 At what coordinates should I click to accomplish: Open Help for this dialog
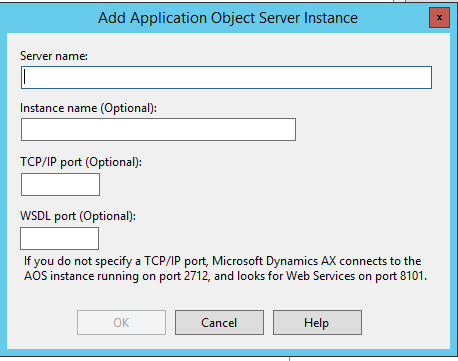pyautogui.click(x=317, y=322)
